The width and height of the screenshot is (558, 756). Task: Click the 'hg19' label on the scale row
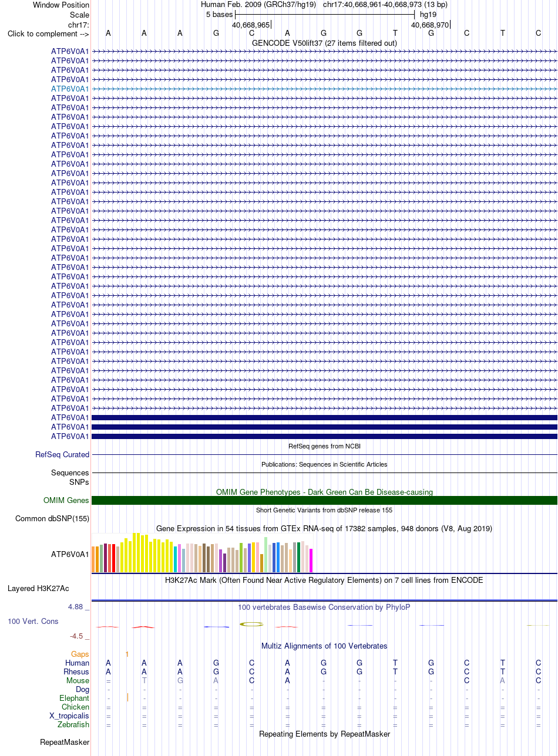428,14
